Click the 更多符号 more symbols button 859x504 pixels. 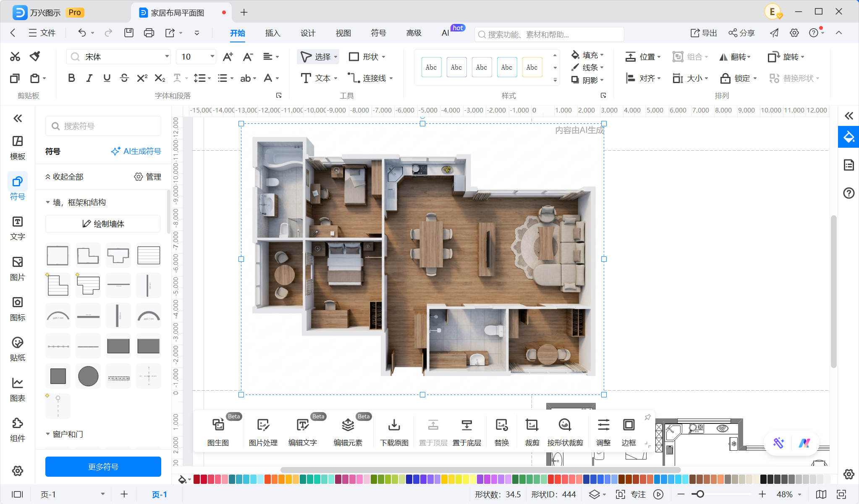coord(103,467)
